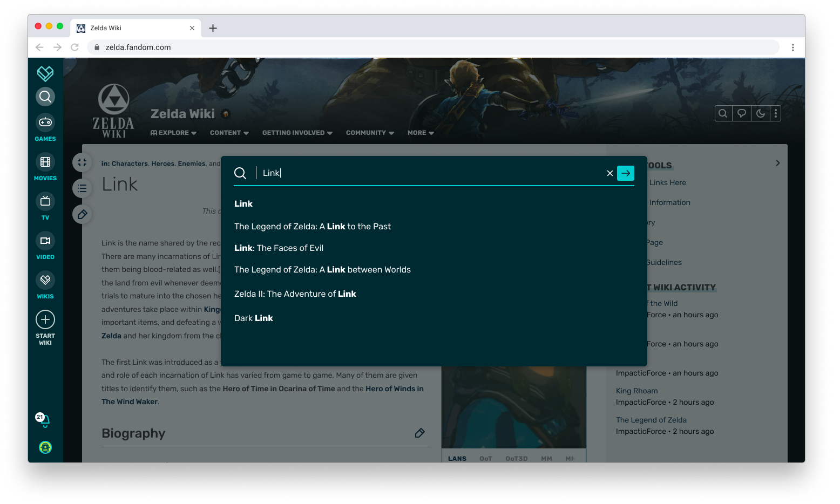Open more options vertical dots in header
The width and height of the screenshot is (840, 504).
click(x=776, y=113)
